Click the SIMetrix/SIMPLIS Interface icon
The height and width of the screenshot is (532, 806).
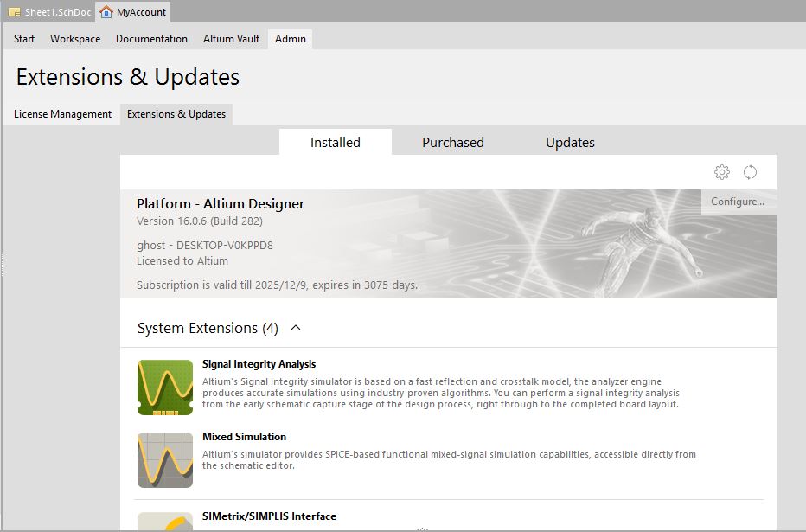(165, 522)
